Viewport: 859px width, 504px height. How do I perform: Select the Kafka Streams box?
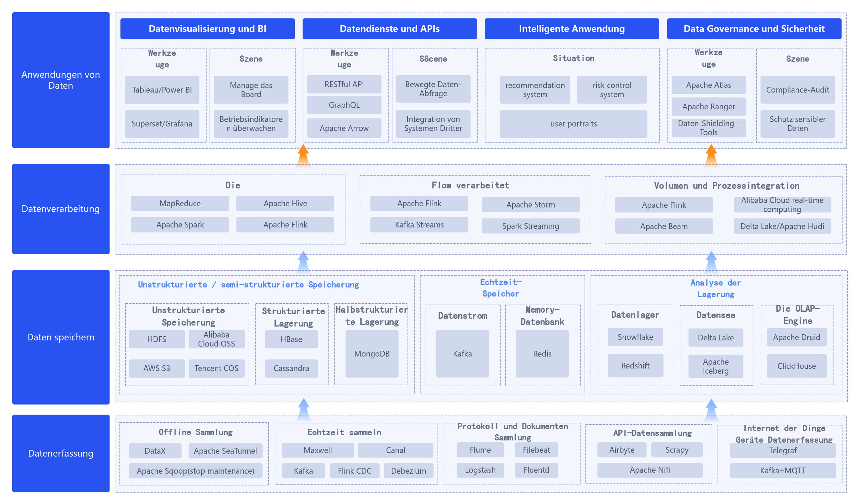[419, 225]
